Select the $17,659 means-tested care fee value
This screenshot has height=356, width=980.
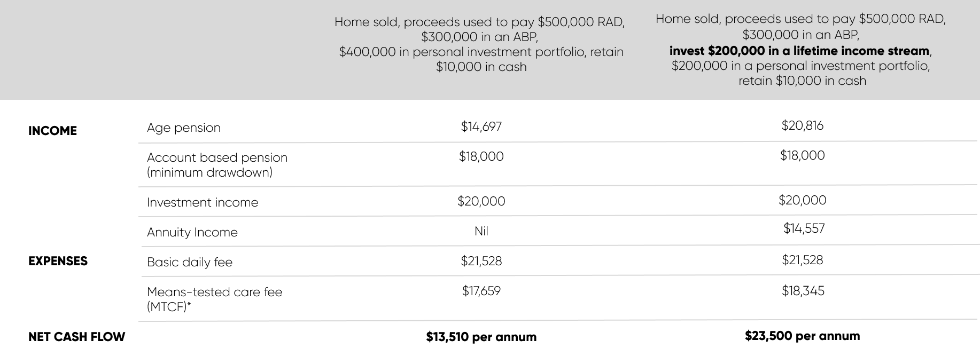tap(481, 291)
